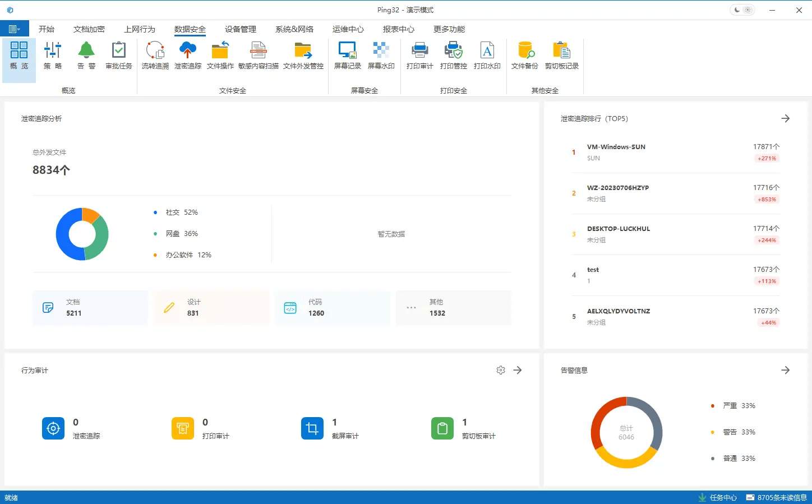Expand 告警信息 panel with the arrow
812x504 pixels.
tap(785, 371)
